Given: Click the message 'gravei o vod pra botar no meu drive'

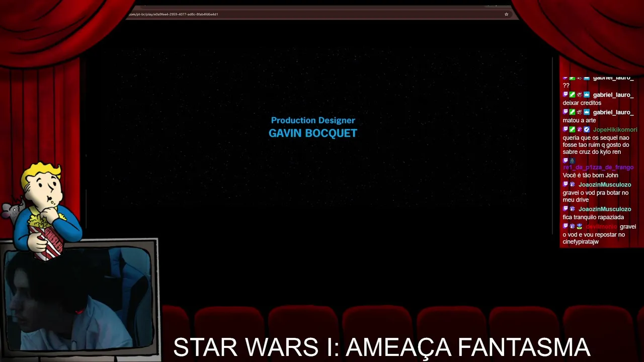Looking at the screenshot, I should [x=596, y=196].
